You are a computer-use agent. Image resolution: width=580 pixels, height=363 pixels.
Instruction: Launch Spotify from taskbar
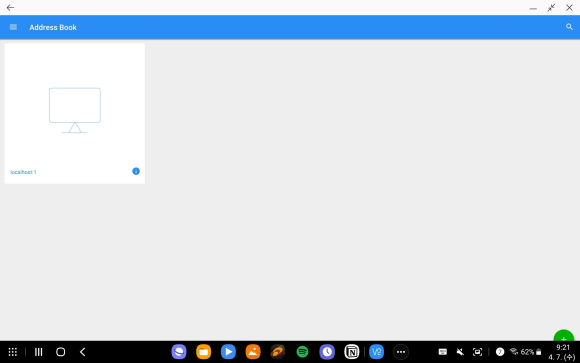(303, 352)
